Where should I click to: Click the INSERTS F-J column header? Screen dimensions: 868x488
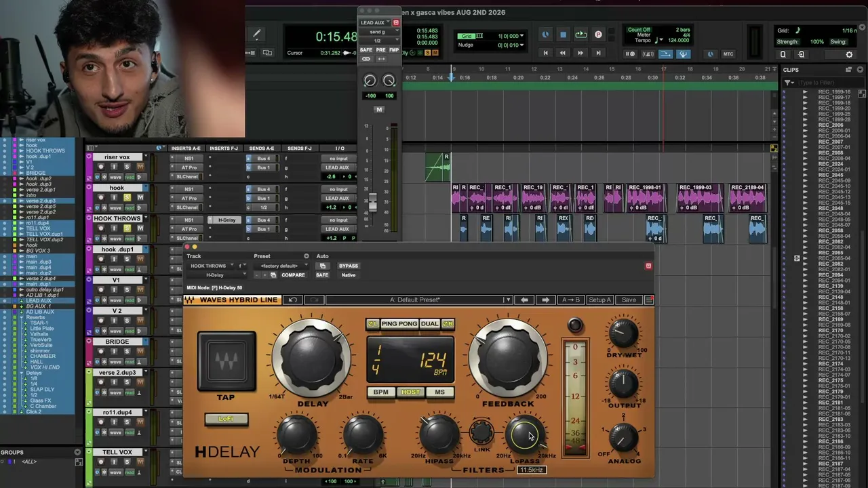click(x=224, y=148)
